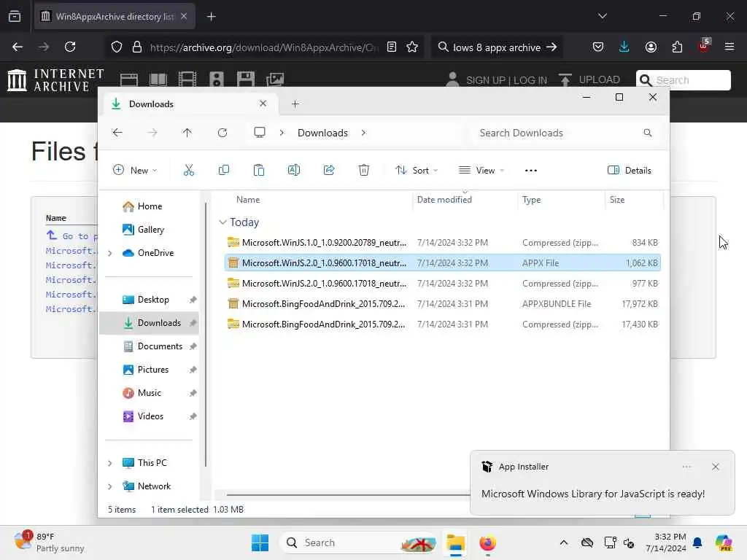This screenshot has height=560, width=747.
Task: Bookmark page with the star icon
Action: 412,47
